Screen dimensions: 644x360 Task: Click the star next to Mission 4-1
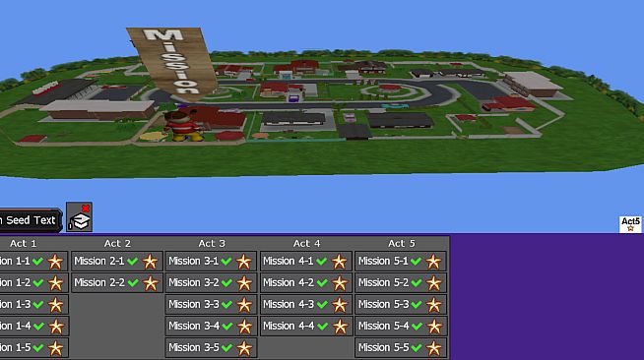pos(340,262)
